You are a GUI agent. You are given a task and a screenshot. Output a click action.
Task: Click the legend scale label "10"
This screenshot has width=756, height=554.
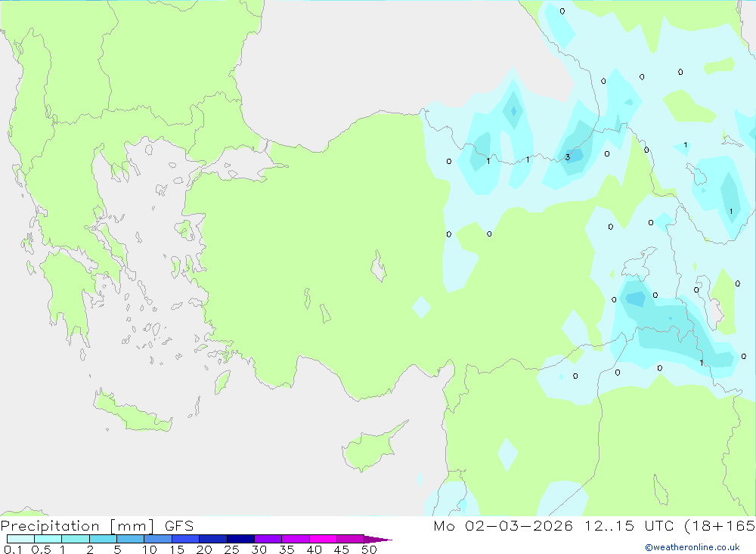[150, 549]
